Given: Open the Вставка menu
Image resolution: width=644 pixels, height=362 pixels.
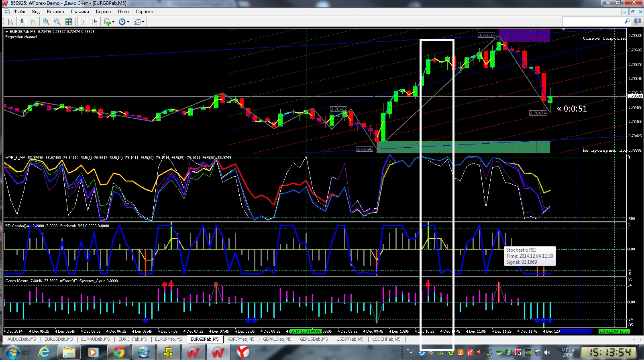Looking at the screenshot, I should pos(55,12).
